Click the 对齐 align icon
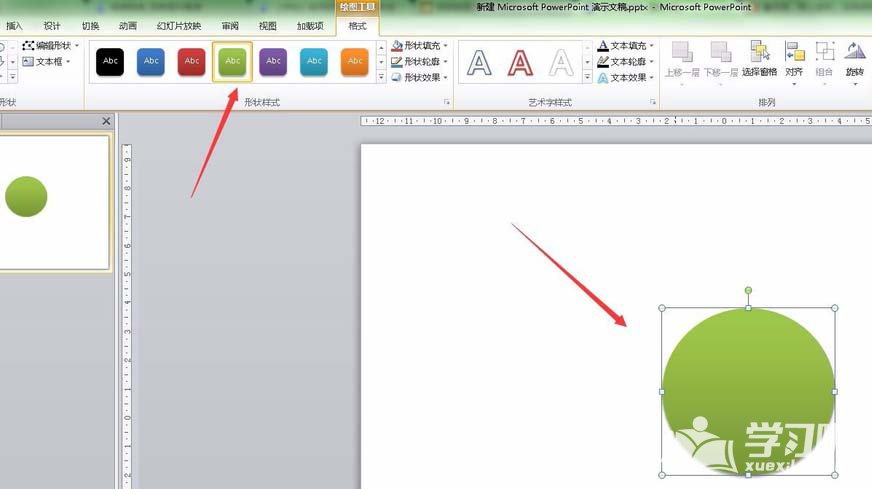The image size is (872, 489). (x=794, y=58)
